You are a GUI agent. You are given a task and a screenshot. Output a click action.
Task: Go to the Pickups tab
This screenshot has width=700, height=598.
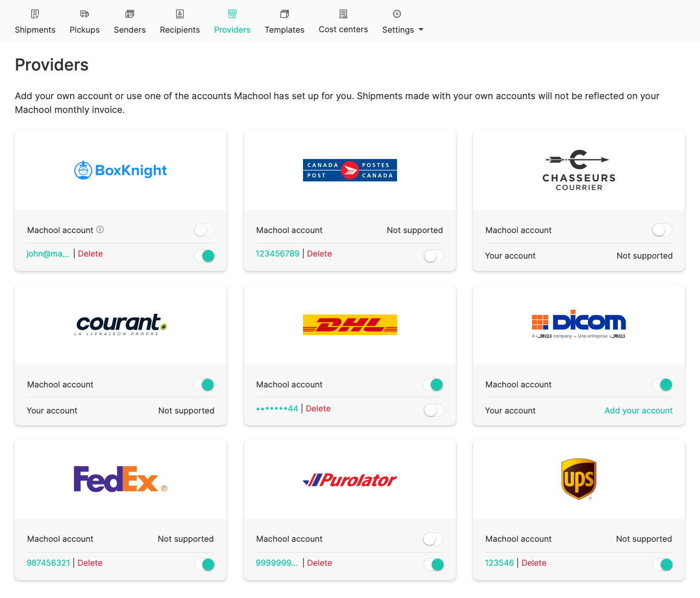pyautogui.click(x=85, y=30)
